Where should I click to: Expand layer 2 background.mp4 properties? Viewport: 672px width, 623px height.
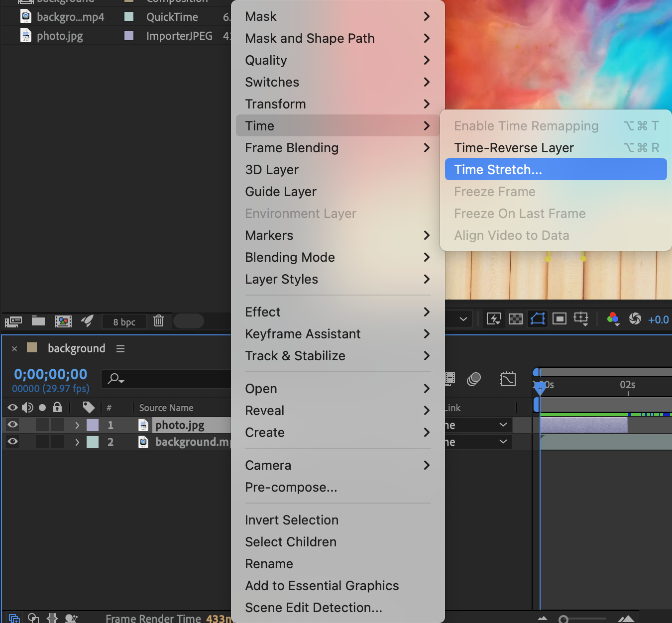click(77, 442)
